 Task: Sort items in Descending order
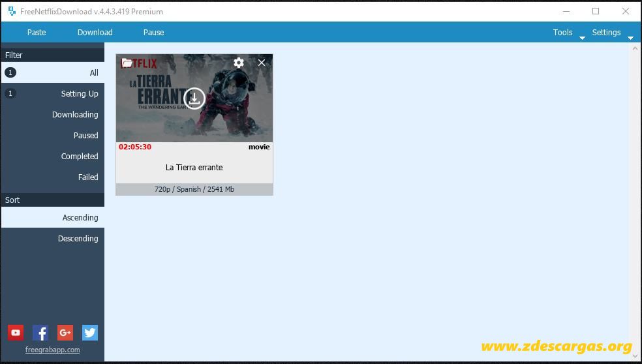tap(52, 238)
